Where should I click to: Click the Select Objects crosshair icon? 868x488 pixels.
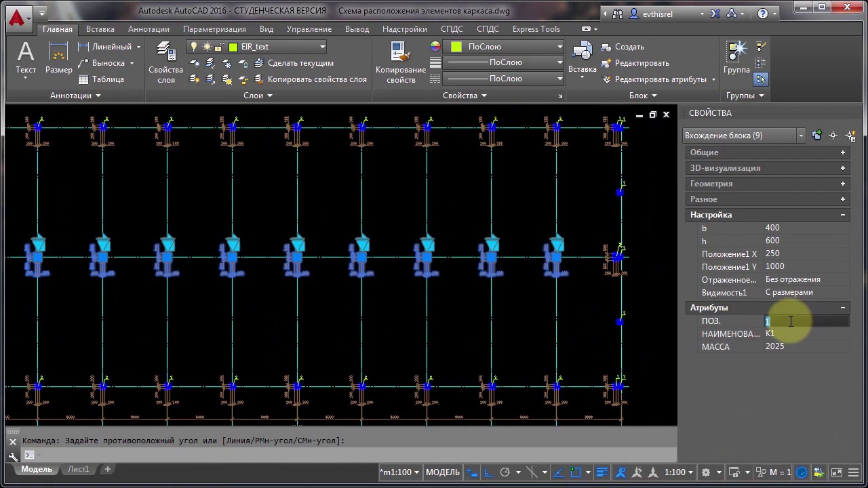pyautogui.click(x=833, y=136)
